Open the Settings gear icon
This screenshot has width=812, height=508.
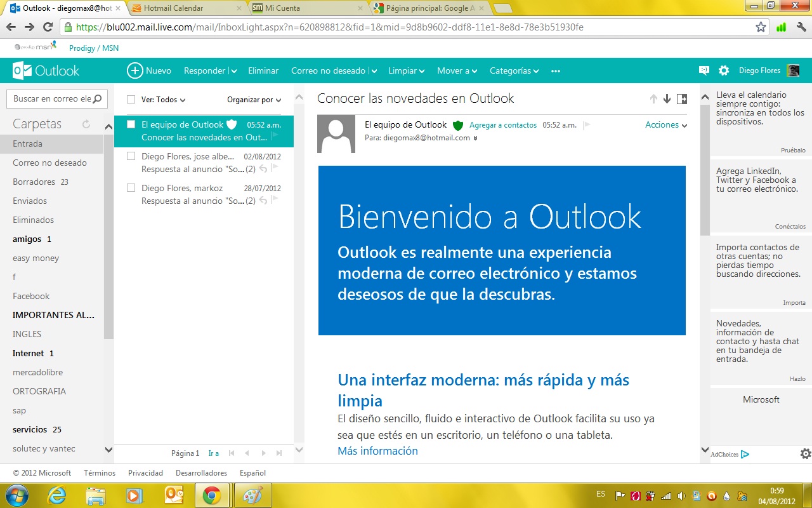(x=723, y=70)
